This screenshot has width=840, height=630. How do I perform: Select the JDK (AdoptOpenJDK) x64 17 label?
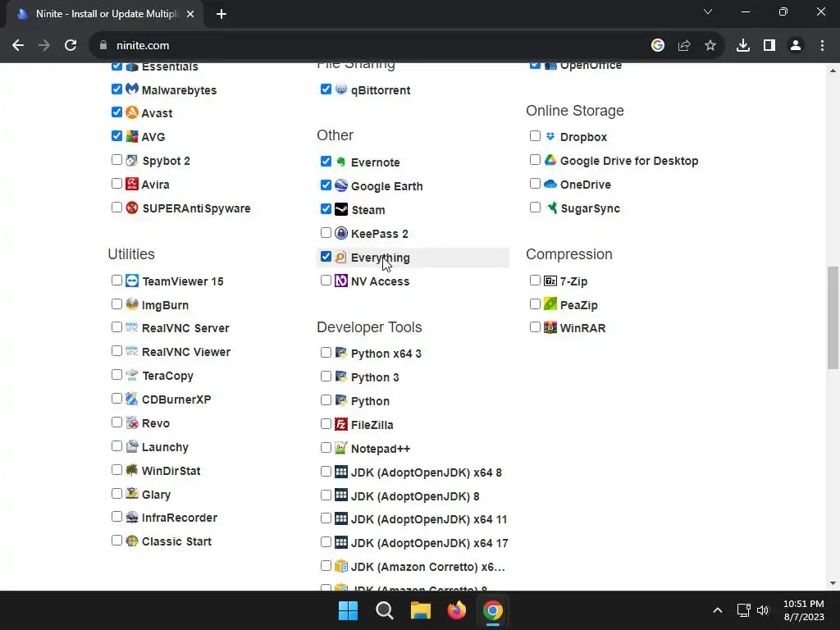pos(430,543)
